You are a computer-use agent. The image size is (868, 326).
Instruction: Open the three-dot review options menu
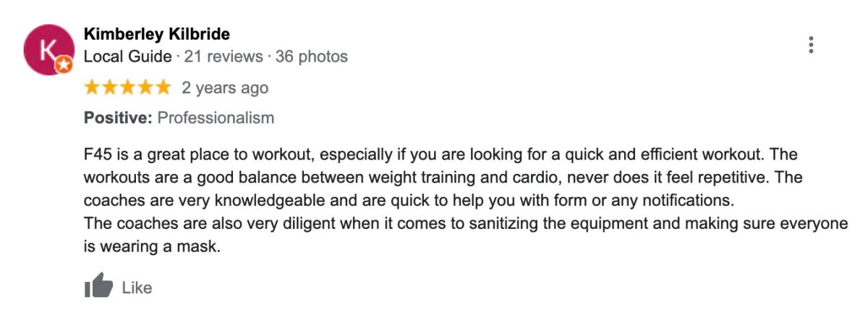(x=811, y=45)
